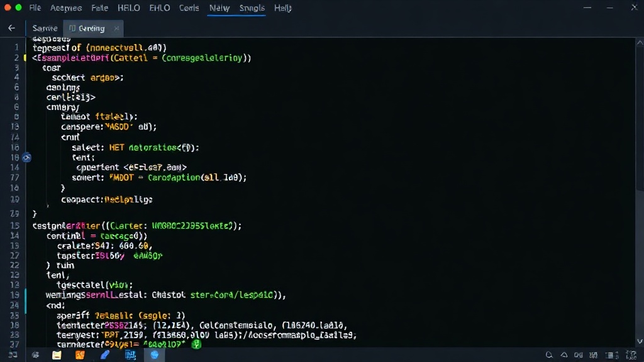Viewport: 644px width, 362px height.
Task: Click the gear icon in the taskbar
Action: tap(35, 355)
